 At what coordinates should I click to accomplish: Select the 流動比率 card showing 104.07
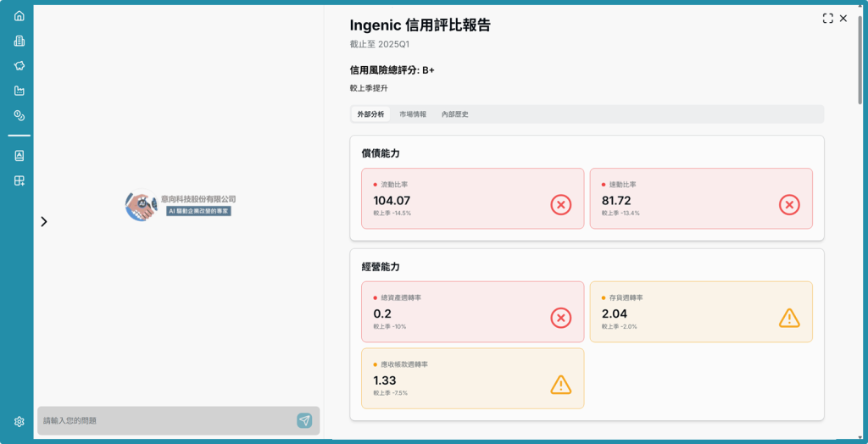[472, 198]
